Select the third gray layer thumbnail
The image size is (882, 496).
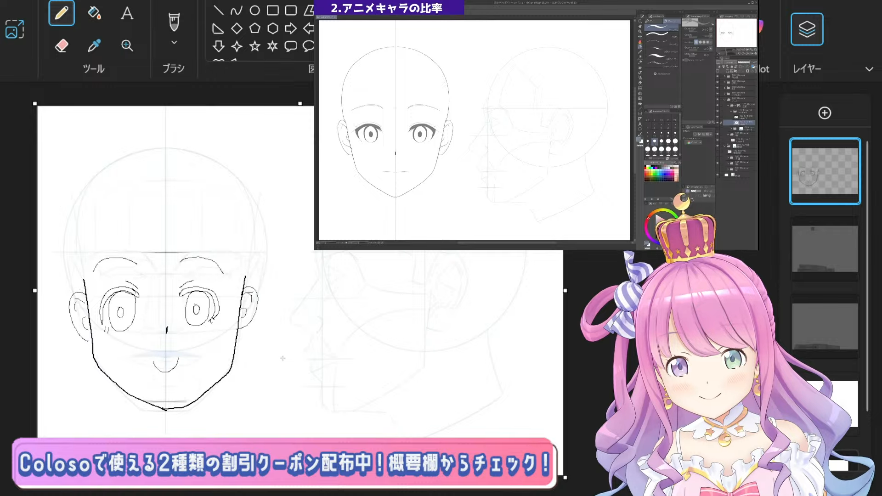[825, 326]
